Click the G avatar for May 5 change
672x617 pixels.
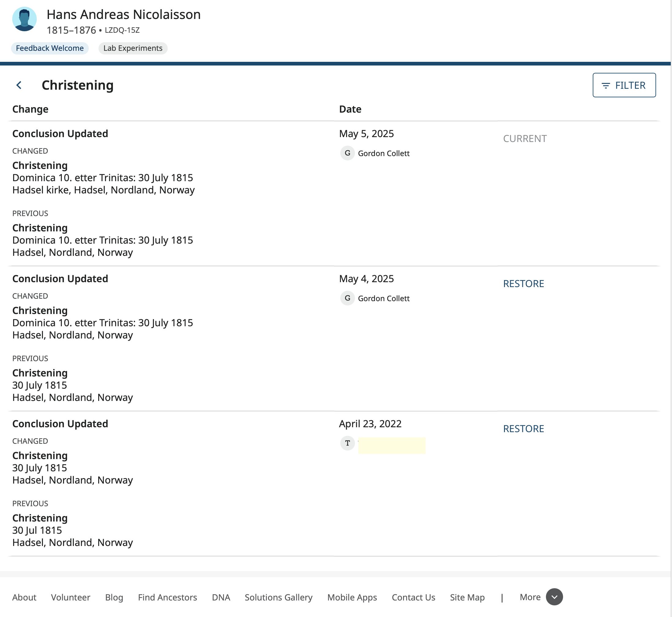click(347, 153)
